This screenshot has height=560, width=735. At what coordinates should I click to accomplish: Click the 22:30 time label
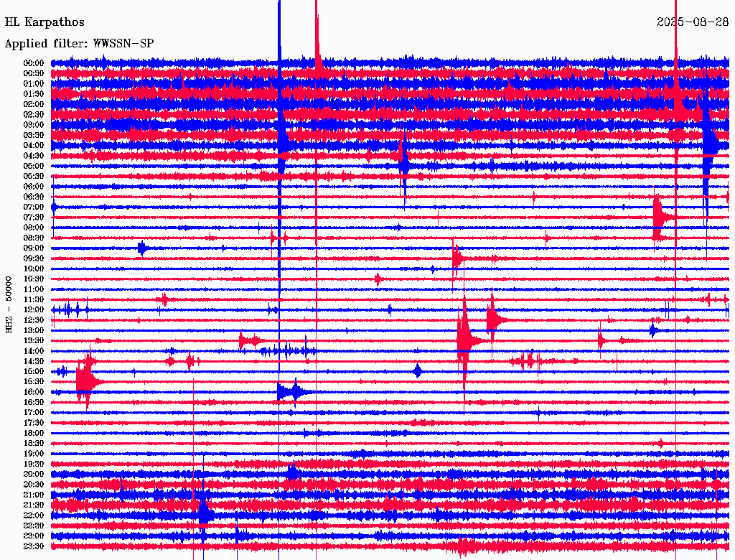pos(34,526)
